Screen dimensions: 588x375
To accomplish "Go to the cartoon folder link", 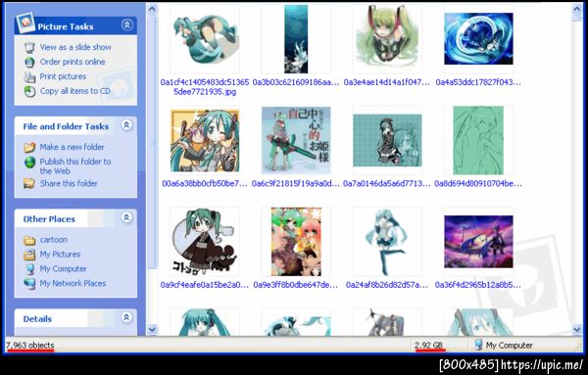I will [54, 240].
